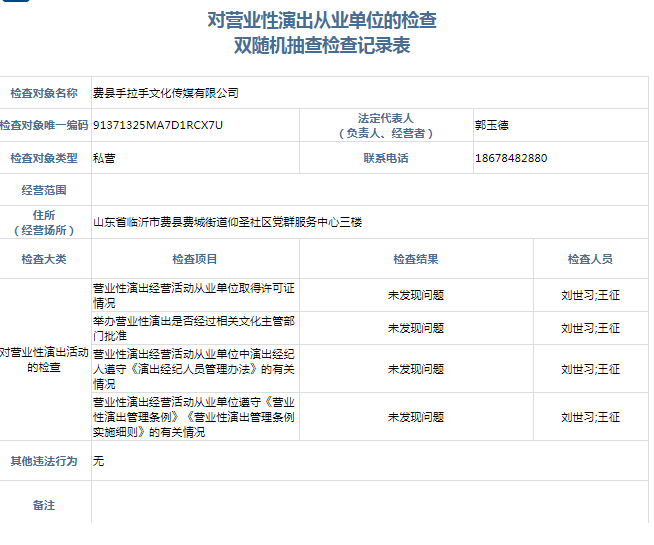Click the empty 备注 remarks cell

click(x=370, y=505)
